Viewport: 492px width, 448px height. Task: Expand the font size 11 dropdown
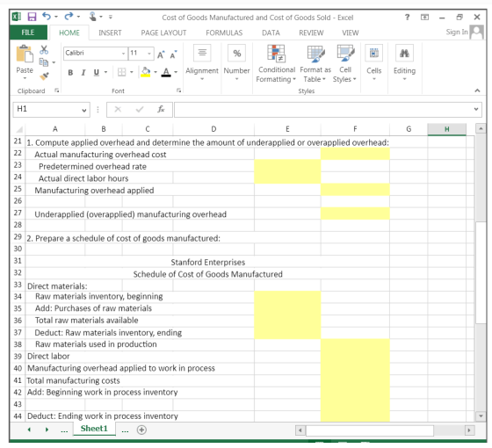point(149,54)
